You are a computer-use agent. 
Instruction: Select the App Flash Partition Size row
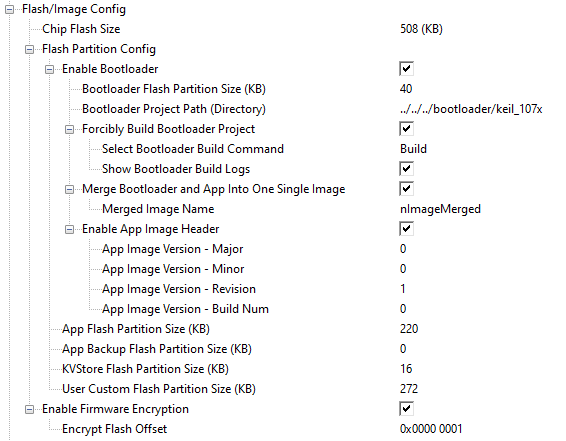point(282,329)
